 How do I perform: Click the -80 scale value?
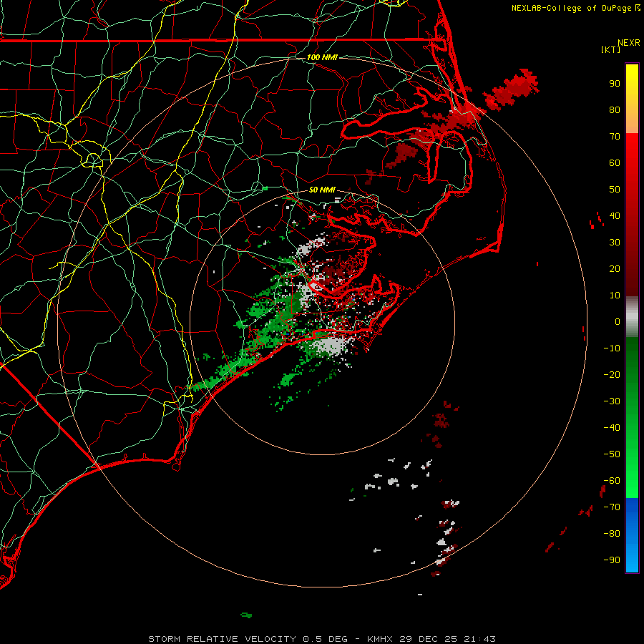pyautogui.click(x=612, y=534)
